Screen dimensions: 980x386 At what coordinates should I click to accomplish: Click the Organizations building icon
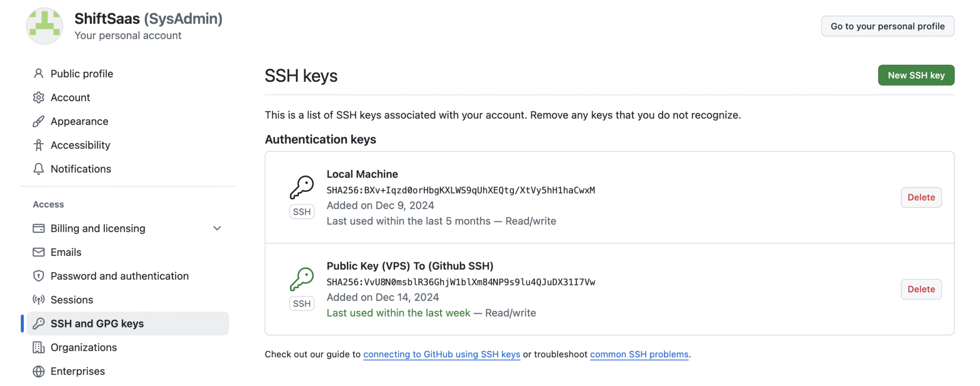tap(39, 348)
